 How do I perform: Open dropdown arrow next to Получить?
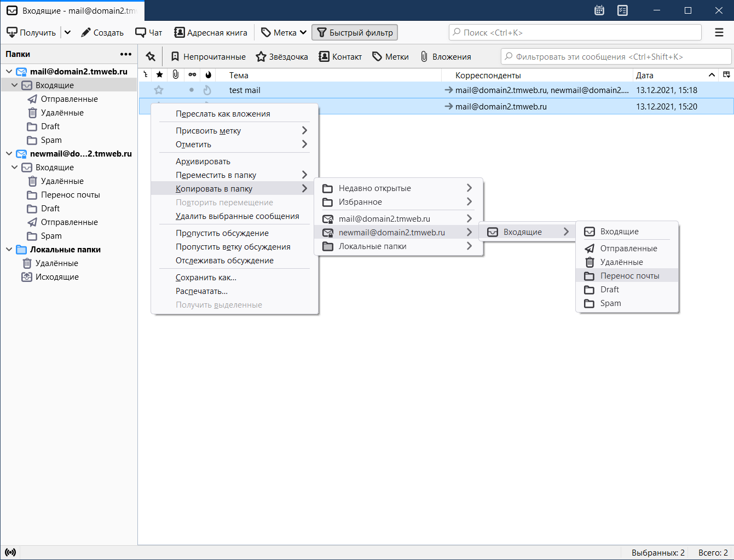click(67, 32)
